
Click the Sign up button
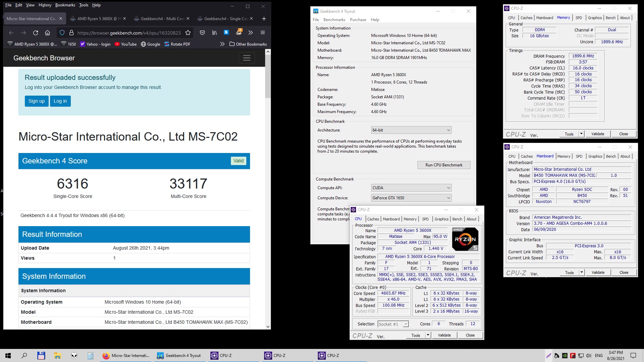pos(37,101)
